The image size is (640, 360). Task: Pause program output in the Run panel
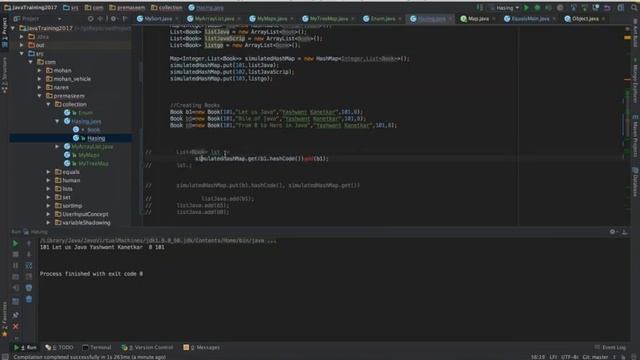(x=16, y=265)
